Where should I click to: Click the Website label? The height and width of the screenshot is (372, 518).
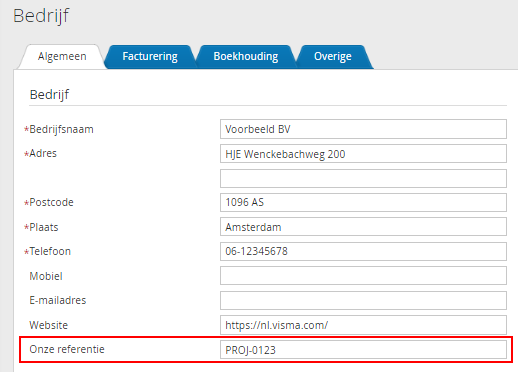(x=49, y=325)
